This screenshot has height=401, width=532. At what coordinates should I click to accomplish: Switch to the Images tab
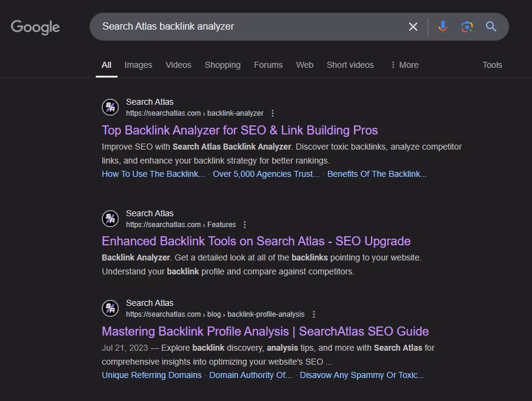pyautogui.click(x=138, y=65)
